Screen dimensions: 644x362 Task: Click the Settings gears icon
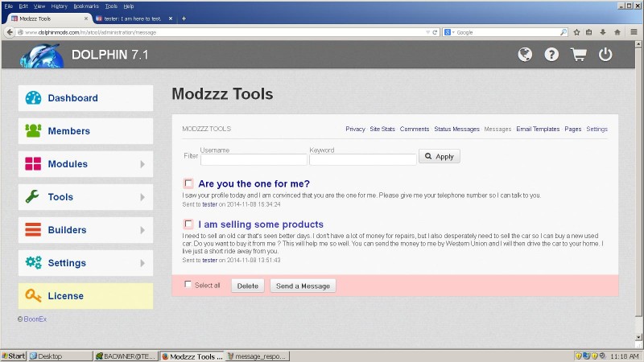[x=33, y=262]
